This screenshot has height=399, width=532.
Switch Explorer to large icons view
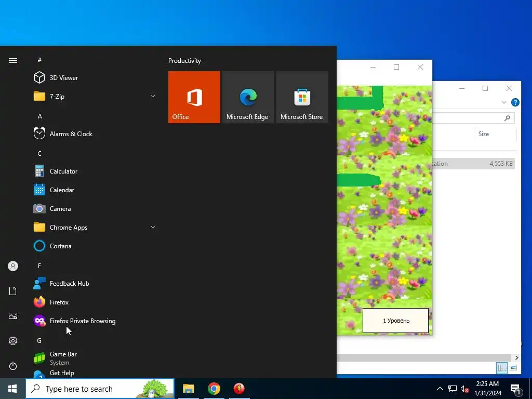point(513,368)
